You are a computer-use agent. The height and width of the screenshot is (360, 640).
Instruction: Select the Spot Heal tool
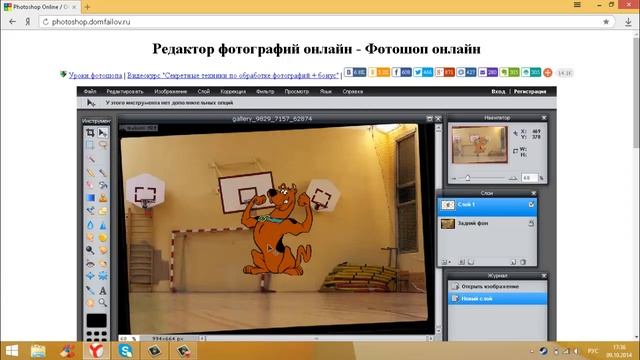[103, 264]
